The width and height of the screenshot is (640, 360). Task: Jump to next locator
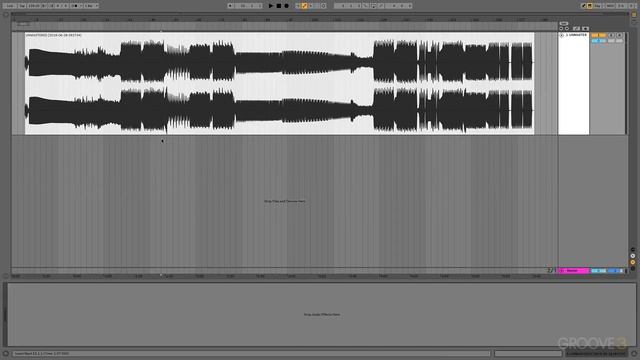pos(567,29)
